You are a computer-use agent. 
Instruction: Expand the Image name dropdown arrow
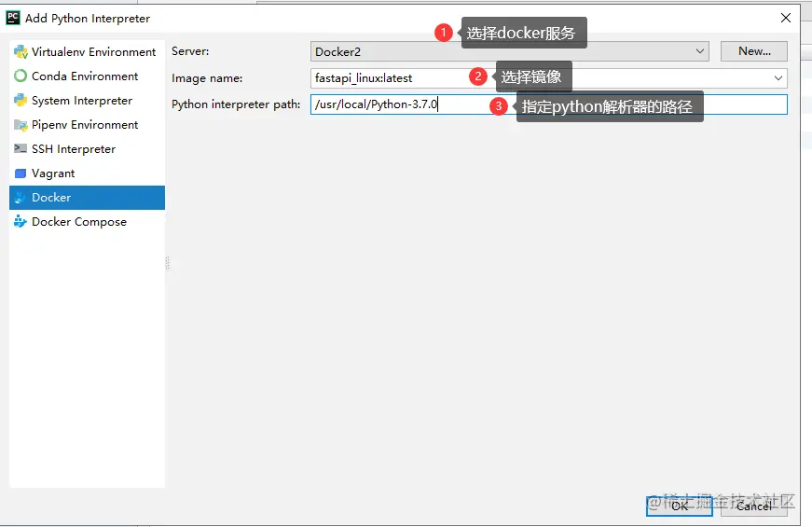(778, 78)
